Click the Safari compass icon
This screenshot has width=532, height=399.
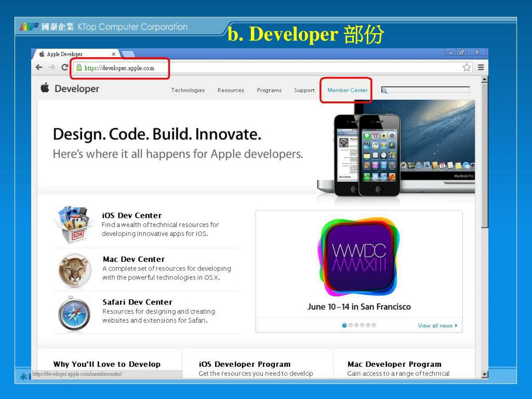pos(74,313)
